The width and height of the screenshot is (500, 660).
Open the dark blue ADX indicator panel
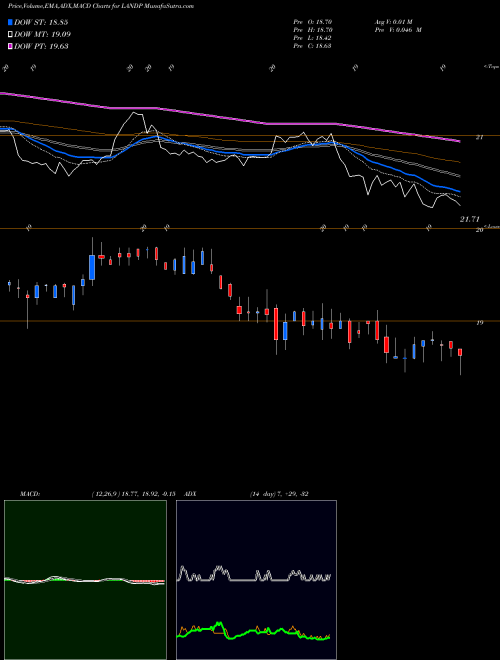256,580
